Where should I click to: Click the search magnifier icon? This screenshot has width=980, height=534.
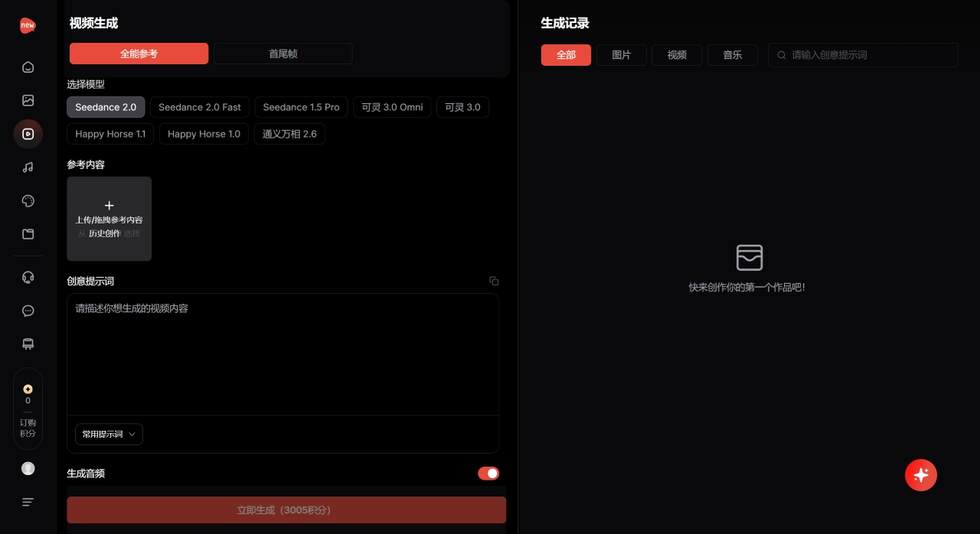click(x=782, y=55)
